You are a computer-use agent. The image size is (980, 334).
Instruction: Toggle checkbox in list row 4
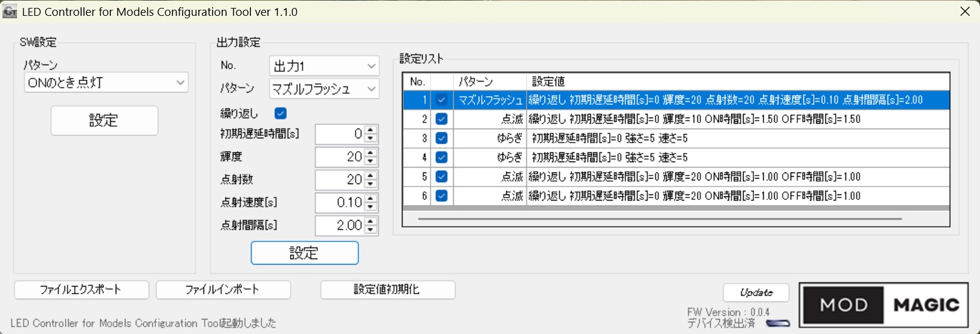[x=442, y=157]
